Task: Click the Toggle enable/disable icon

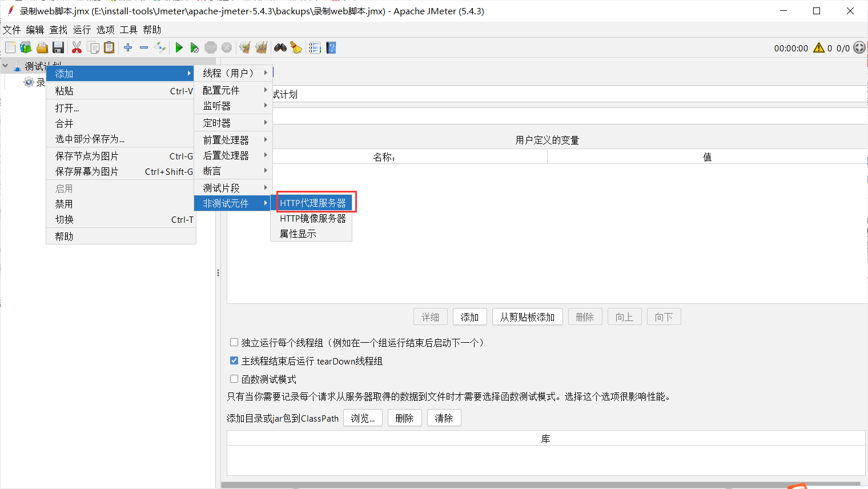Action: point(160,48)
